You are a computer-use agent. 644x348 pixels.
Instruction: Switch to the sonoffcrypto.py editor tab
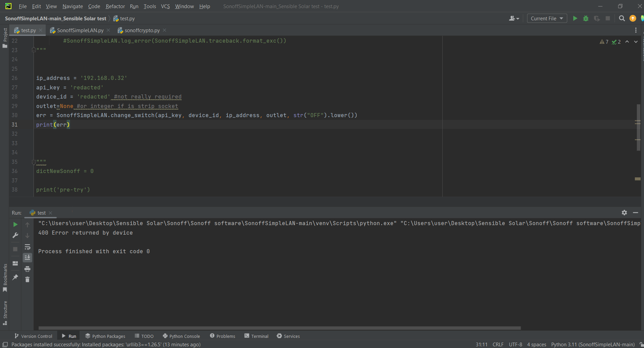pyautogui.click(x=141, y=30)
